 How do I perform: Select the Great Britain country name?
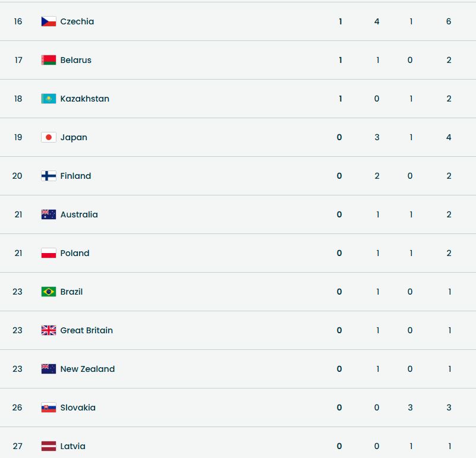86,330
